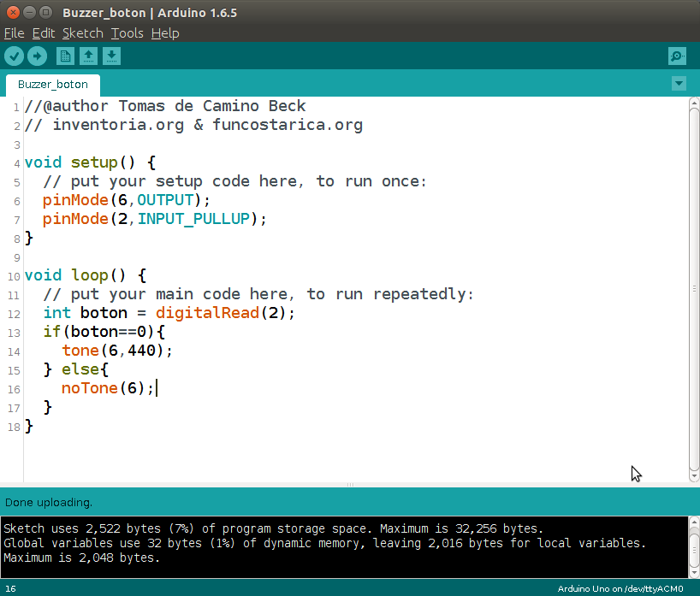Viewport: 700px width, 596px height.
Task: Click the editor scrollbar up arrow
Action: click(694, 103)
